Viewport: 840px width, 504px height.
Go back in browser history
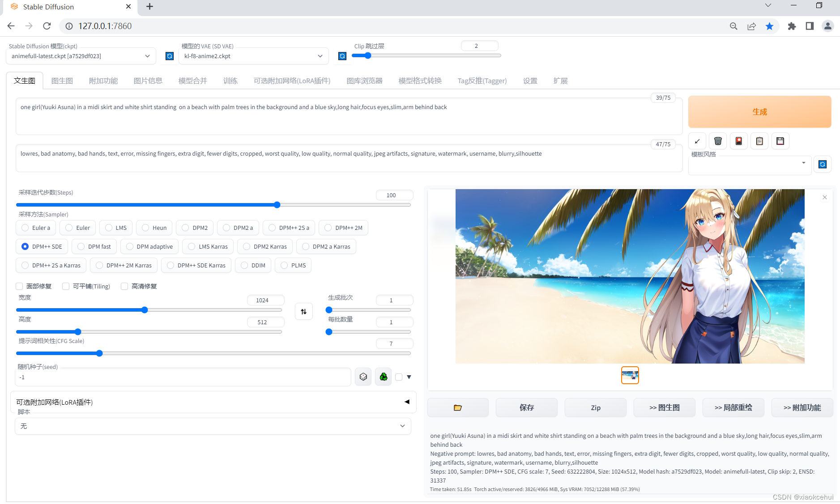tap(11, 26)
